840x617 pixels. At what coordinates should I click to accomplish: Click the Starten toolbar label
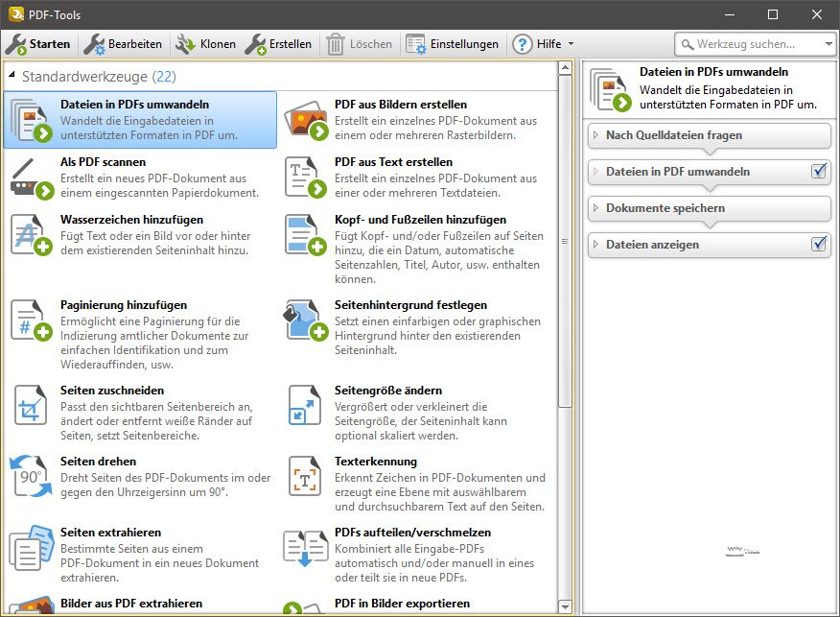tap(50, 44)
